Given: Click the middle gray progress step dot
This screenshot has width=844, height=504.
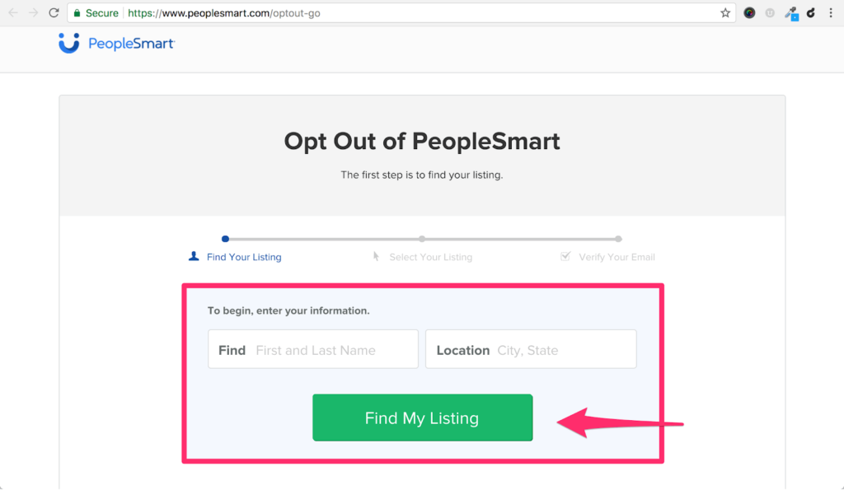Looking at the screenshot, I should [422, 239].
